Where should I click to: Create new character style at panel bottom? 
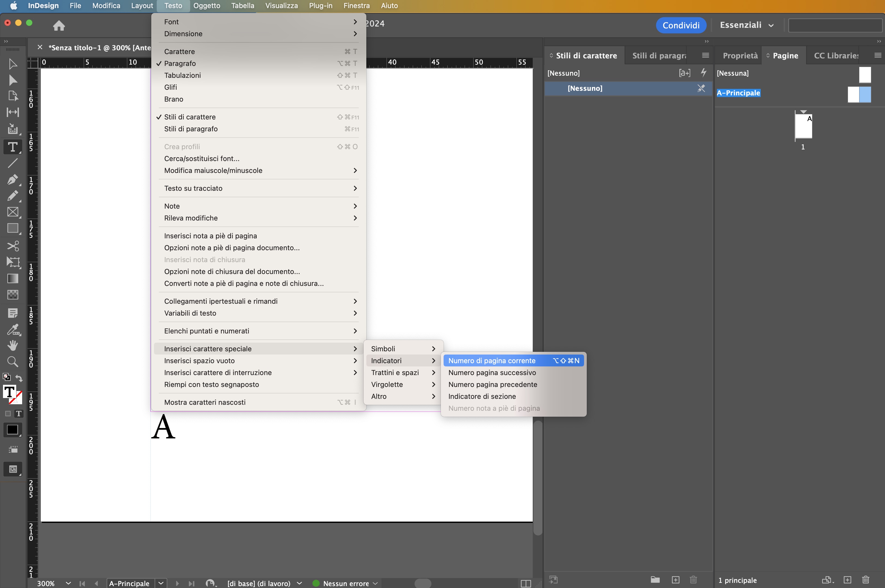(675, 580)
